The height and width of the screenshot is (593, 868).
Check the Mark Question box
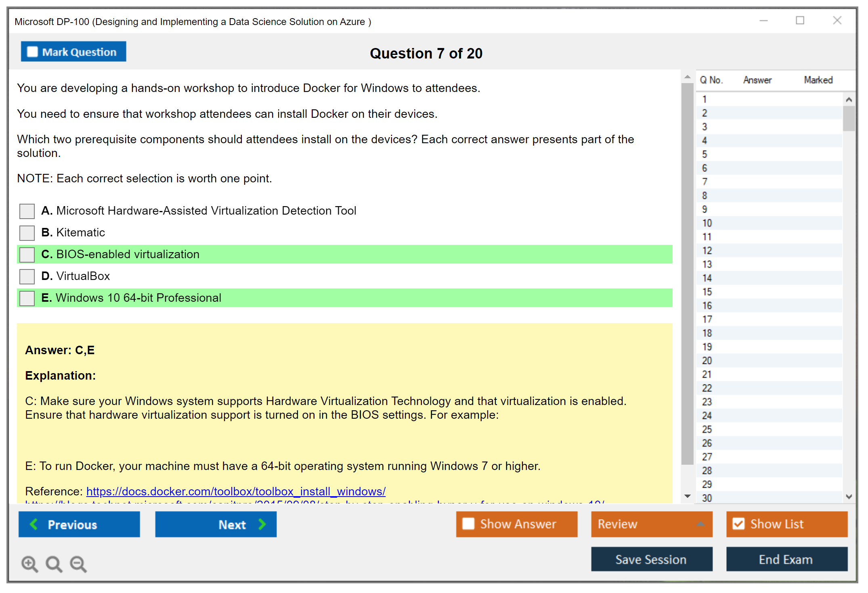32,52
